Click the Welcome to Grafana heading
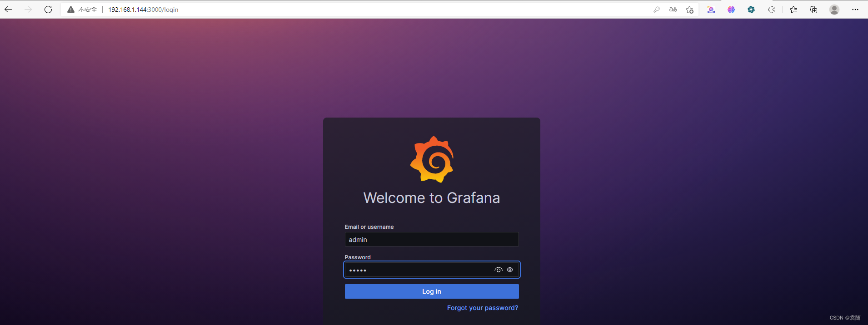The image size is (868, 325). point(432,198)
